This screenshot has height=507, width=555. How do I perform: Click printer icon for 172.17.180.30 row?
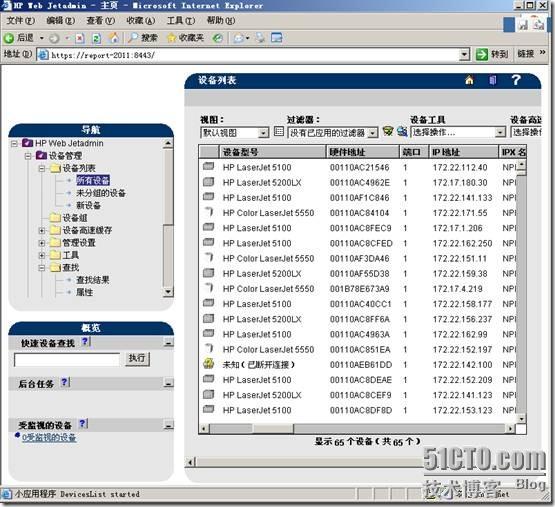point(209,182)
